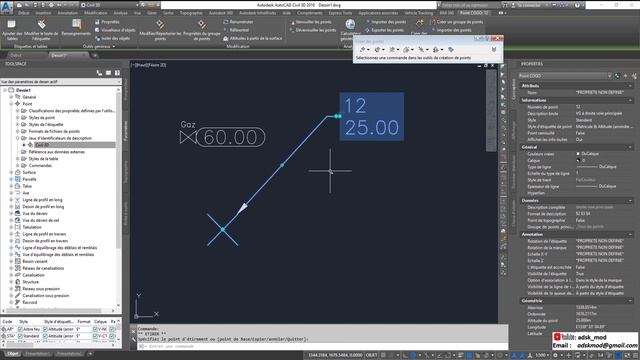Toggle Style checkbox for STA* code row

[x=20, y=336]
